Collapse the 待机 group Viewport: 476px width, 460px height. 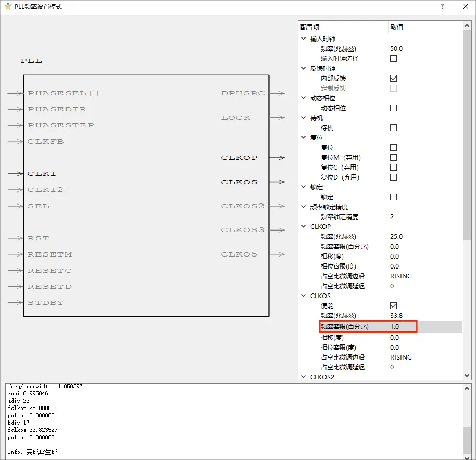(x=303, y=118)
